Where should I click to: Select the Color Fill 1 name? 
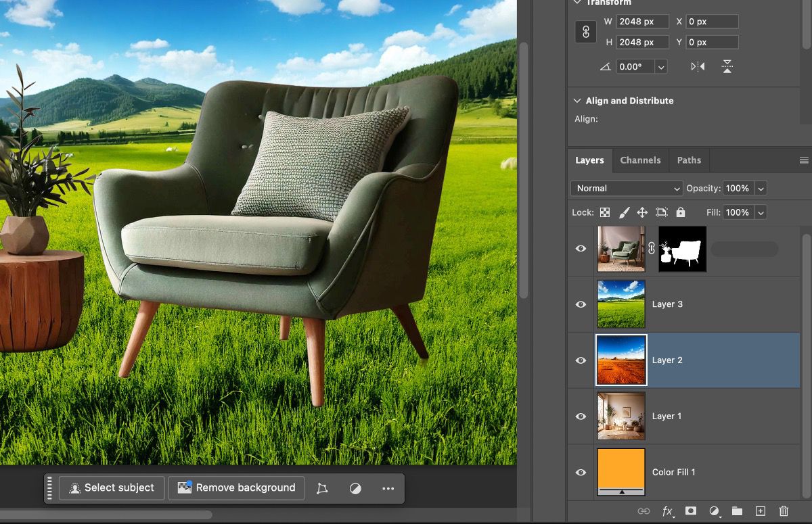pos(674,473)
